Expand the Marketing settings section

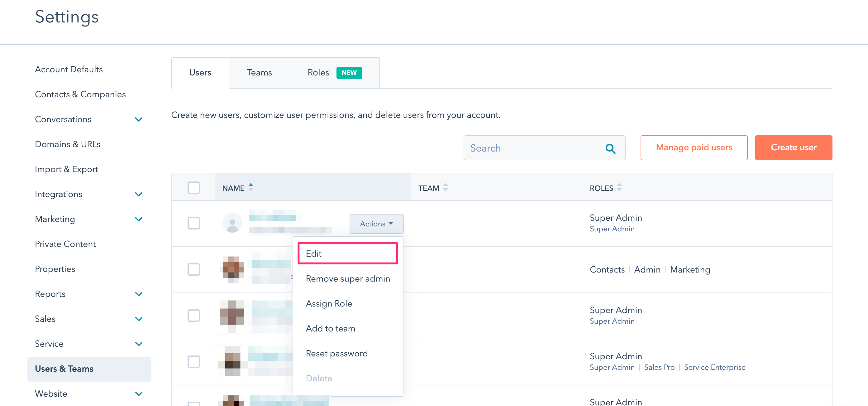point(139,219)
